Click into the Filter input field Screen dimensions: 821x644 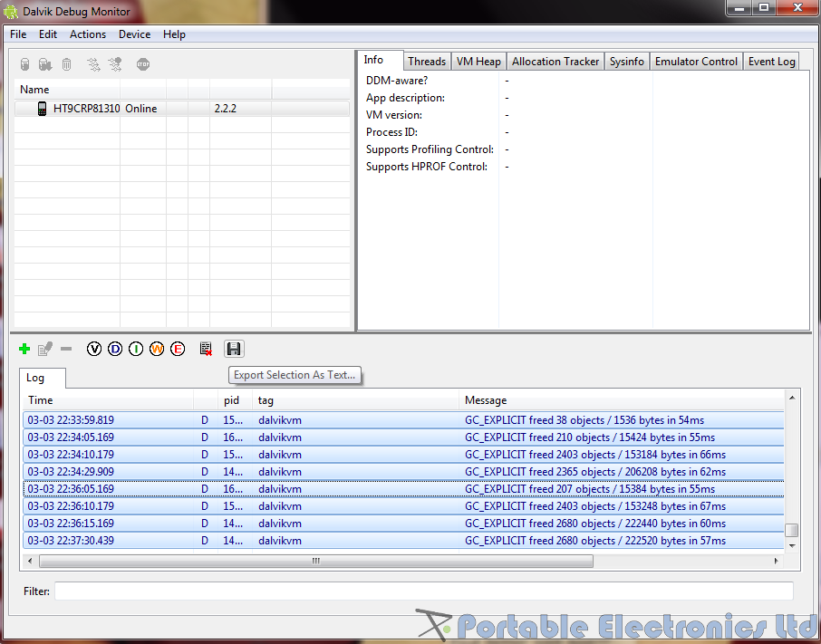click(x=423, y=591)
